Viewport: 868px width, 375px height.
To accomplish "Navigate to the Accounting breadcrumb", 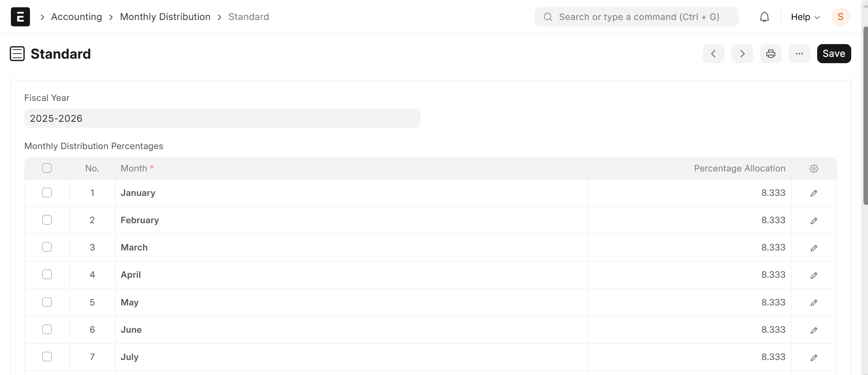I will (x=77, y=17).
